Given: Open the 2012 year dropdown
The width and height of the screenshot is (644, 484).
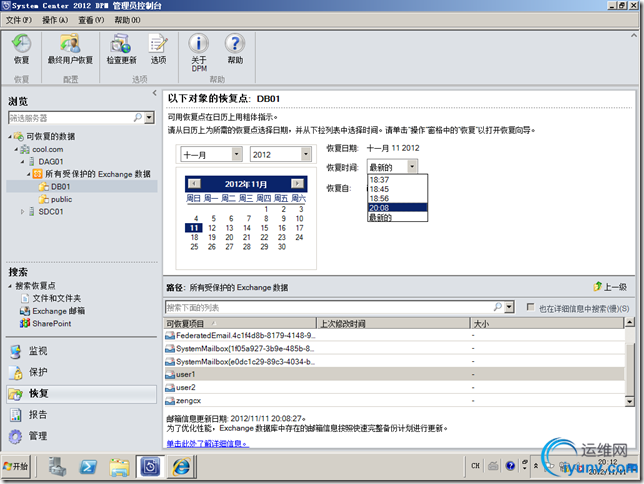Looking at the screenshot, I should click(306, 154).
